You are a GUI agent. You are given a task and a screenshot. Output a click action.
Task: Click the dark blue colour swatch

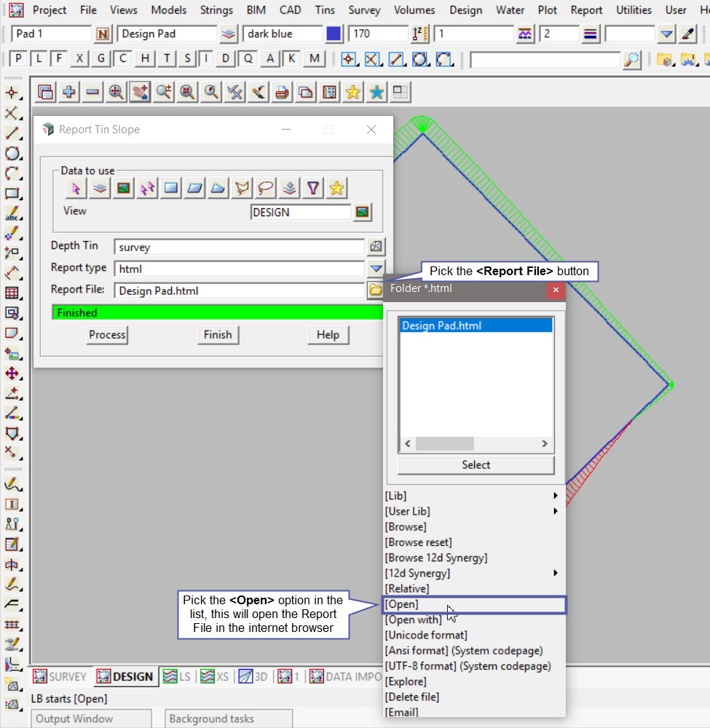334,34
